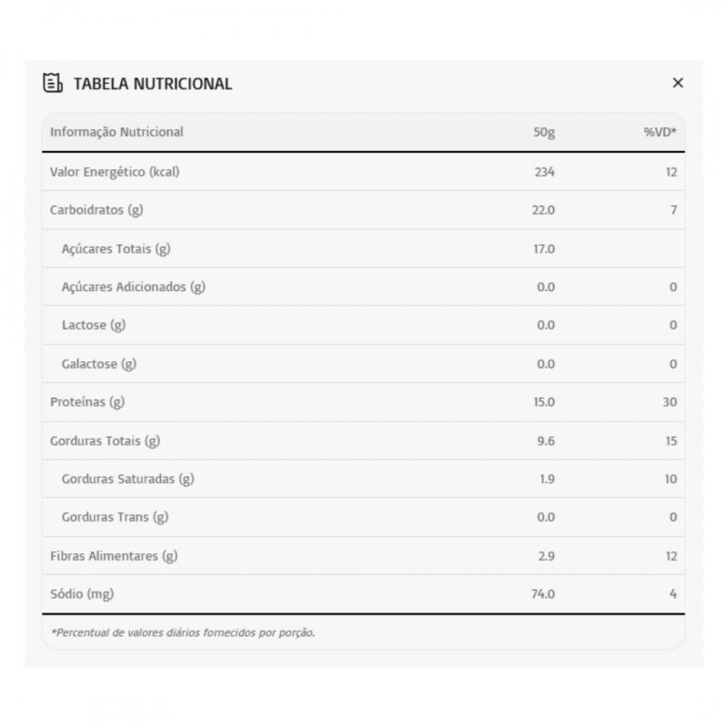
Task: Close the Tabela Nutricional panel
Action: pyautogui.click(x=677, y=83)
